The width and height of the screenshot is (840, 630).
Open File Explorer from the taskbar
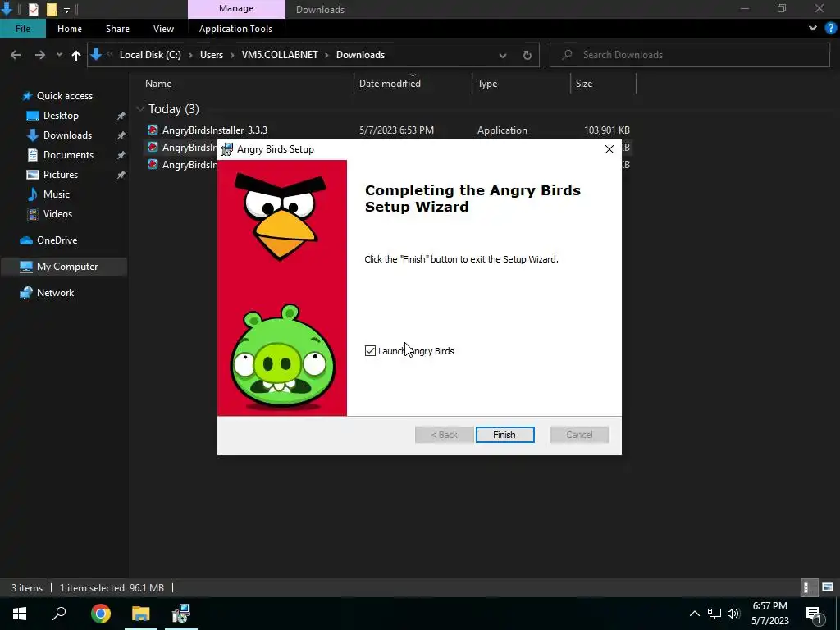141,614
